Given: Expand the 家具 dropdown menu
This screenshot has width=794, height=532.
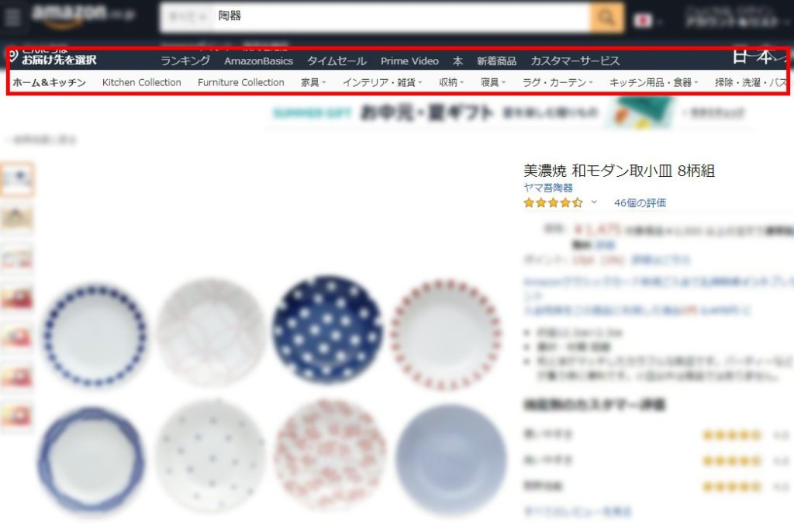Looking at the screenshot, I should point(313,82).
